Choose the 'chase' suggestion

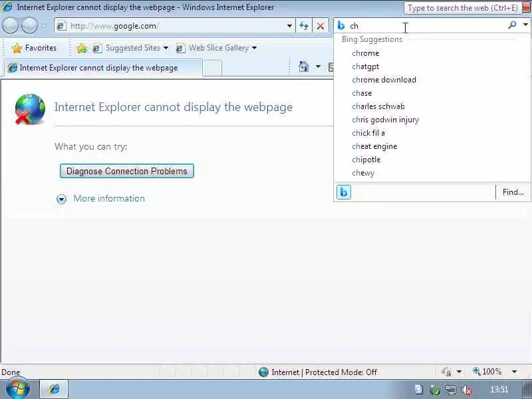(x=432, y=93)
